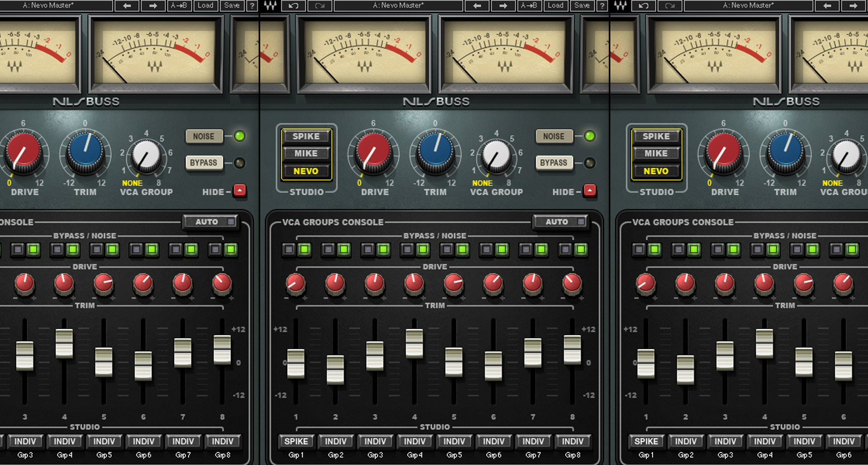The height and width of the screenshot is (465, 868).
Task: Open Save menu in left plugin toolbar
Action: point(232,6)
